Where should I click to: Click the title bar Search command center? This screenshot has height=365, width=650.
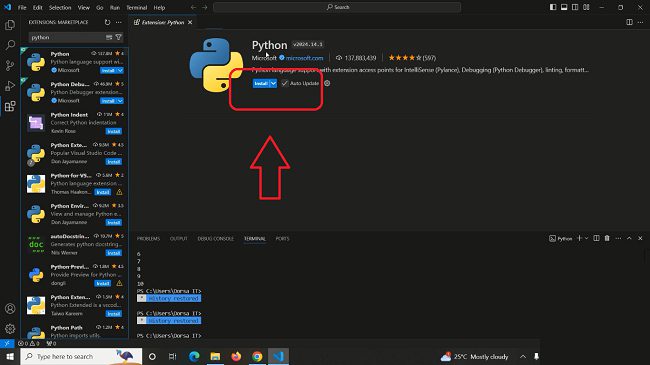tap(337, 7)
